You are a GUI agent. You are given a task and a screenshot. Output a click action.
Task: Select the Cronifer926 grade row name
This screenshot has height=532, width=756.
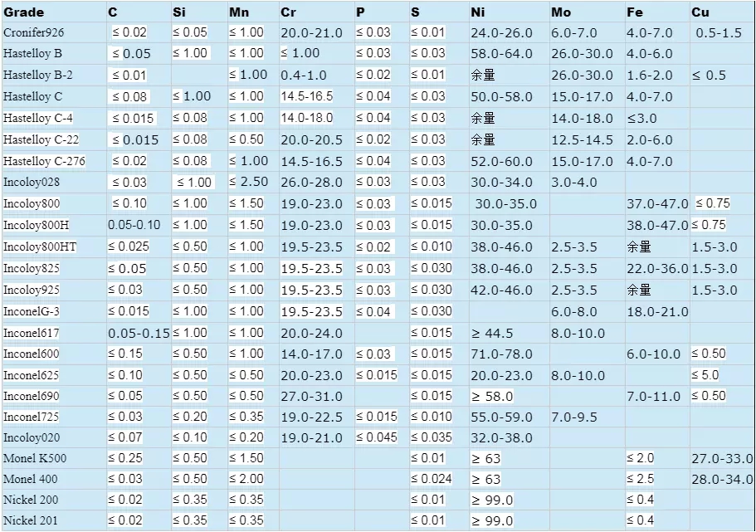coord(33,33)
